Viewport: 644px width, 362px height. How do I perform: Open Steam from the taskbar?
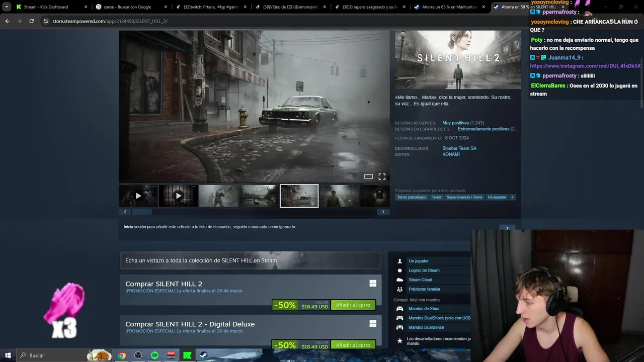point(204,355)
